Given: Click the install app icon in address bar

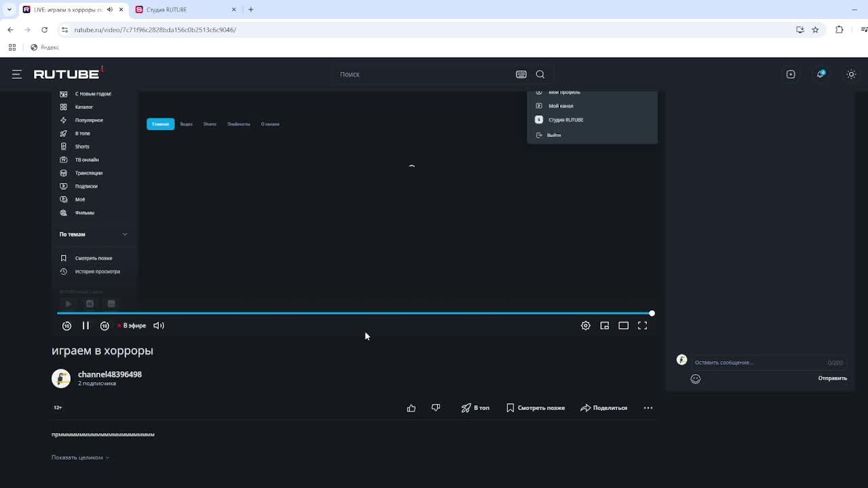Looking at the screenshot, I should [800, 30].
